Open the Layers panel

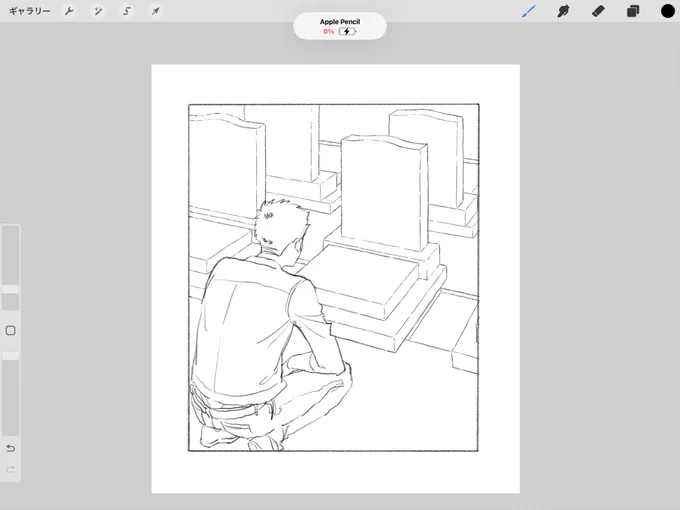coord(633,11)
